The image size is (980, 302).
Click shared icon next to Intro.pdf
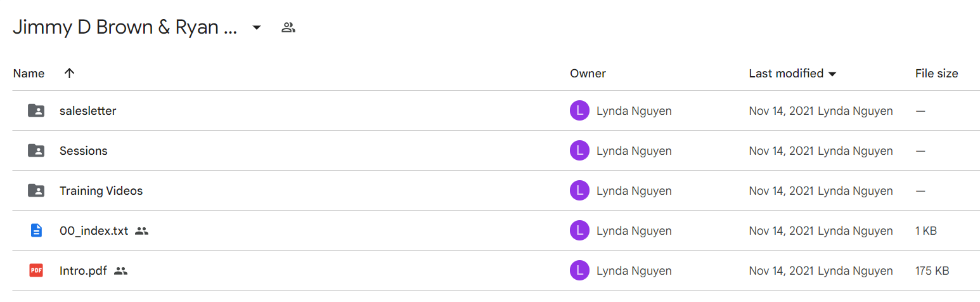coord(121,271)
